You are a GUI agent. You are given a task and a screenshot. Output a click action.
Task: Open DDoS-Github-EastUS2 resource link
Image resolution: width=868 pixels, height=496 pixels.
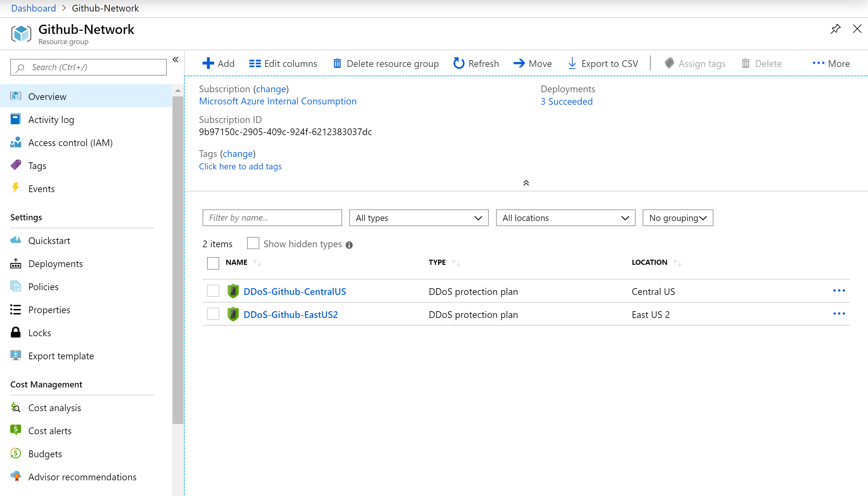291,314
